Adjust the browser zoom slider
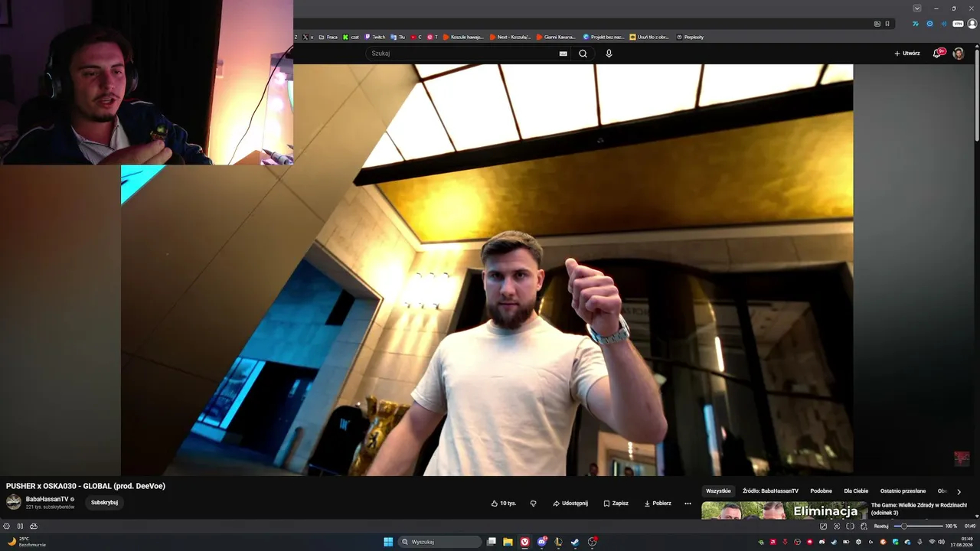The width and height of the screenshot is (980, 551). tap(919, 527)
